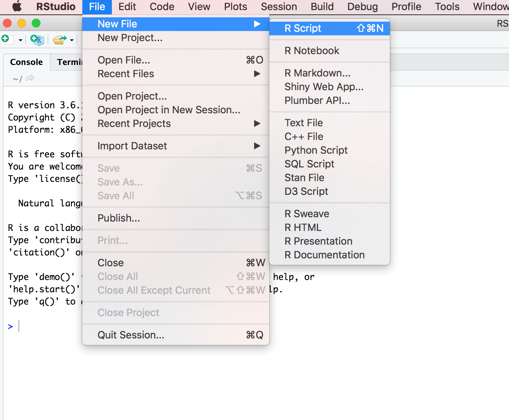Open the Session menu
The width and height of the screenshot is (509, 420).
(278, 6)
